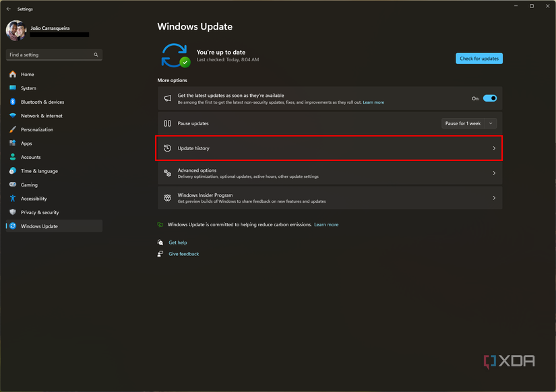556x392 pixels.
Task: Open Apps in the sidebar
Action: coord(54,143)
